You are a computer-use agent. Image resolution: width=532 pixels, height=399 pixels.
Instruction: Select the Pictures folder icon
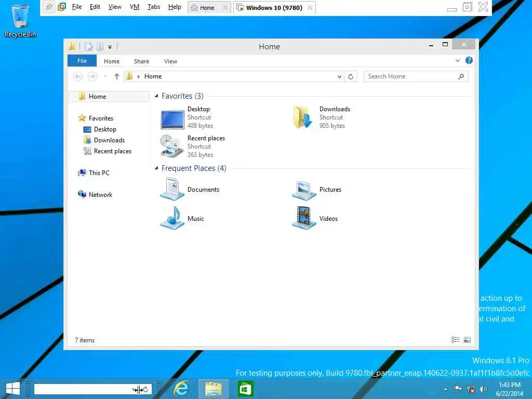[x=304, y=190]
